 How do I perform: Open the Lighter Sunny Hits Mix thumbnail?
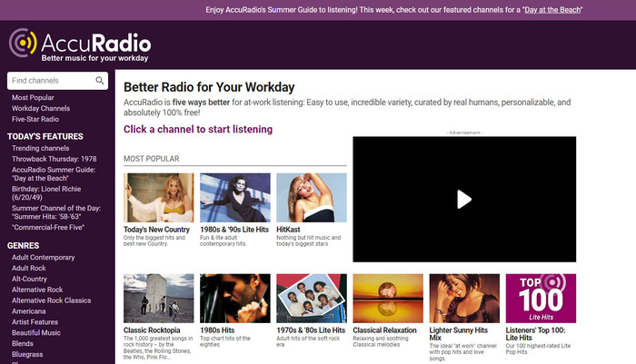pyautogui.click(x=463, y=298)
